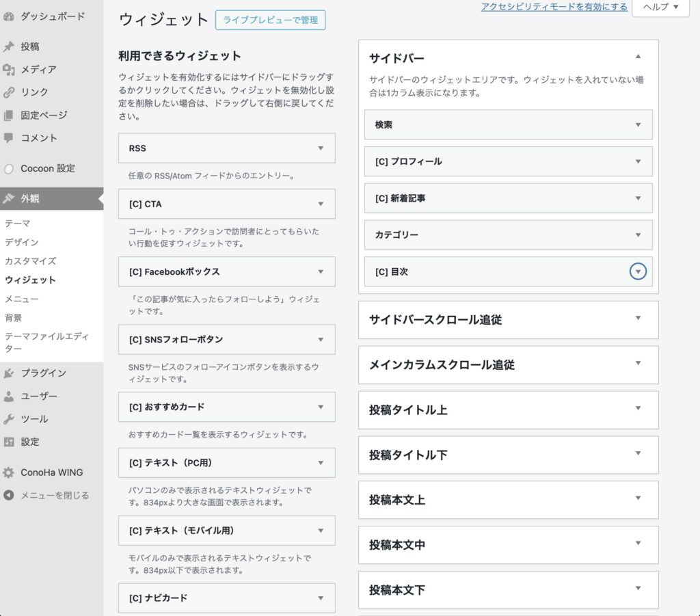Click the アクセシビリティモードを有効にする link
The image size is (700, 616).
554,7
